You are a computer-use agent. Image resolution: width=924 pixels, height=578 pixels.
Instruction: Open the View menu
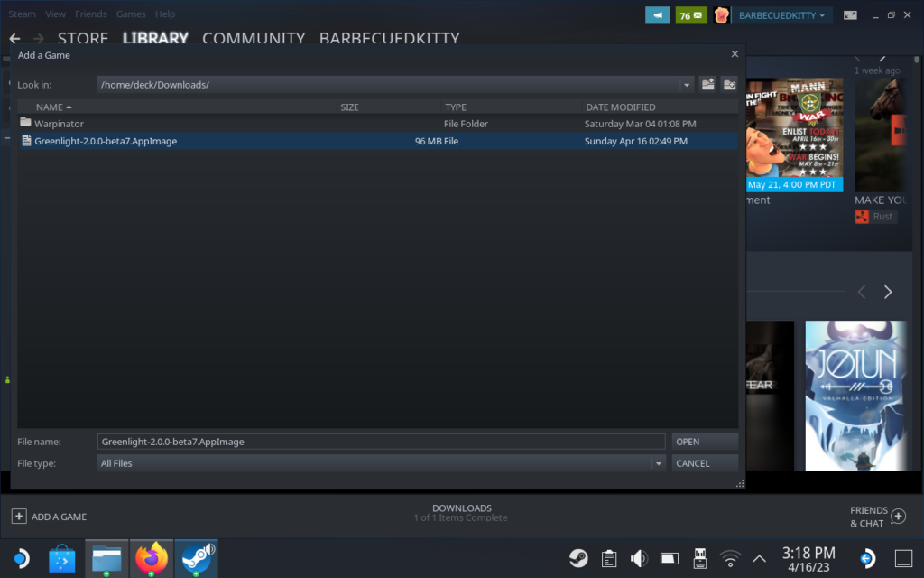point(55,14)
